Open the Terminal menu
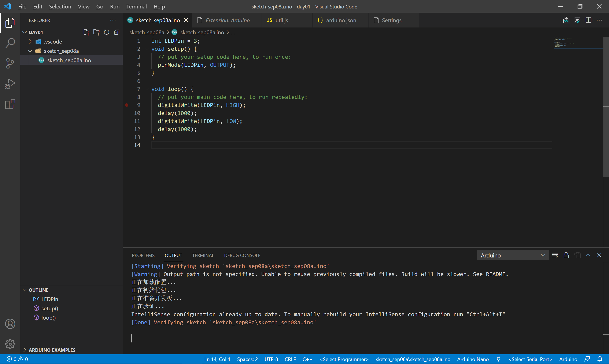Image resolution: width=609 pixels, height=364 pixels. tap(136, 7)
